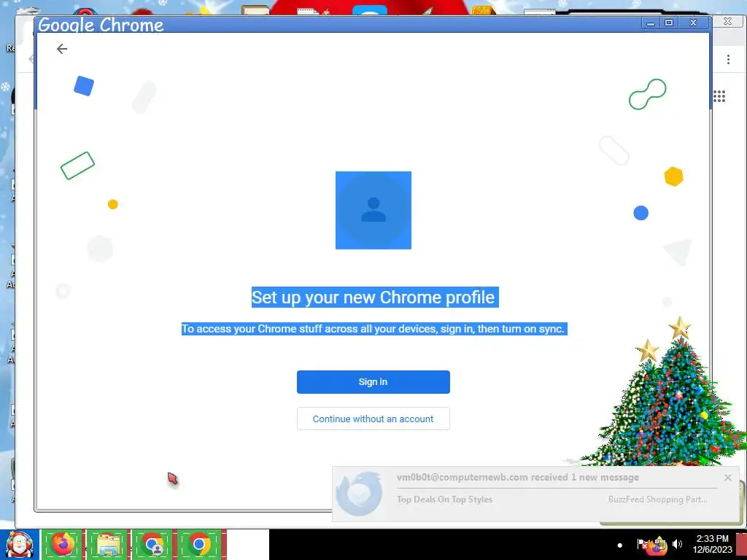Dismiss the Thunderbird new message notification
Image resolution: width=747 pixels, height=560 pixels.
(727, 477)
